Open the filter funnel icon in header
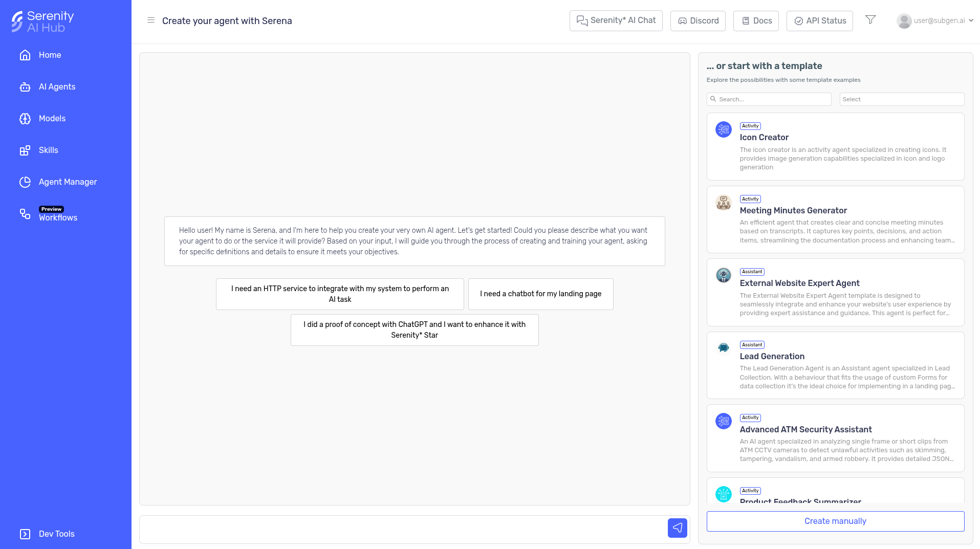 pyautogui.click(x=870, y=20)
